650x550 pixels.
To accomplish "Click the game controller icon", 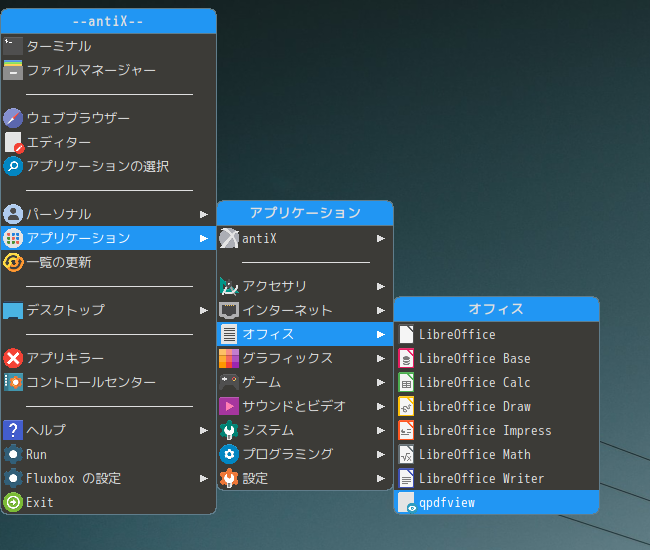I will point(229,382).
